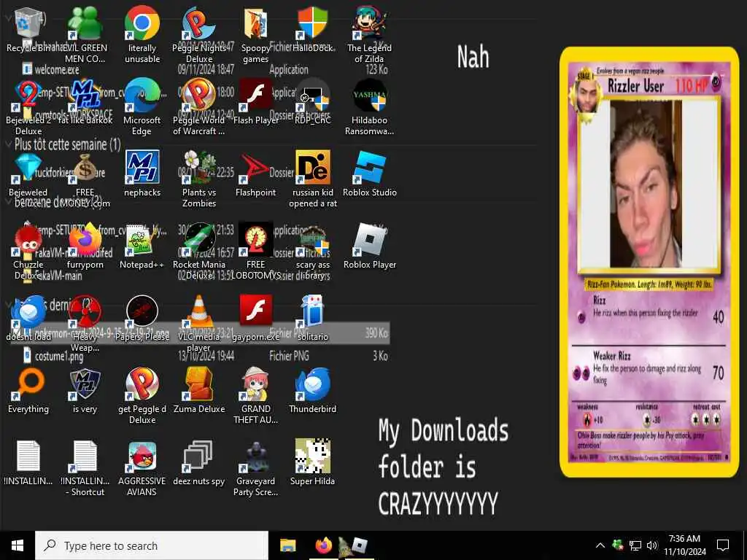Open the solitario cards icon
Viewport: 747px width, 560px height.
point(312,312)
